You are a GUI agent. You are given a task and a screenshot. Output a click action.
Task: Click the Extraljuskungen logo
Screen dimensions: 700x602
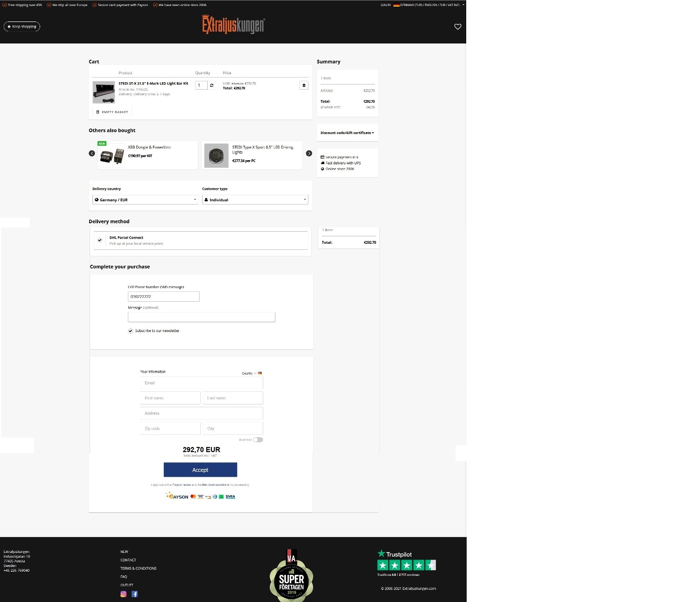pos(233,24)
